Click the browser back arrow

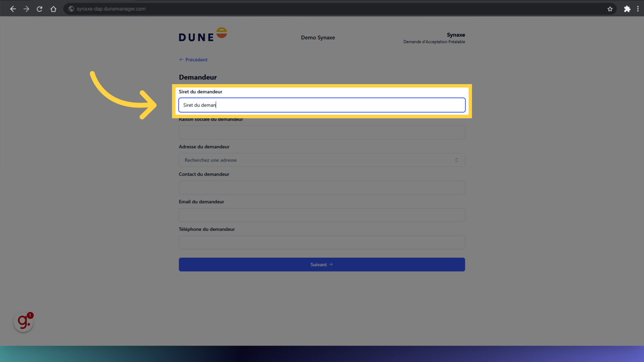click(x=13, y=9)
